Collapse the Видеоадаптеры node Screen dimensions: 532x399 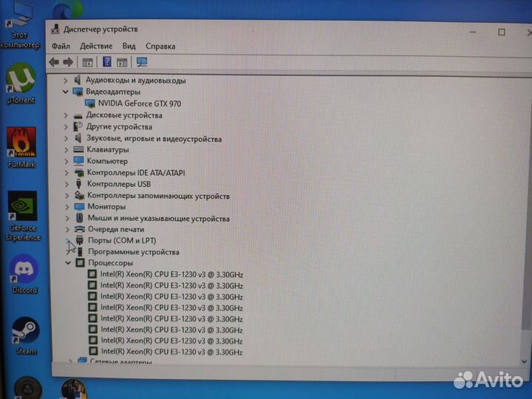66,92
